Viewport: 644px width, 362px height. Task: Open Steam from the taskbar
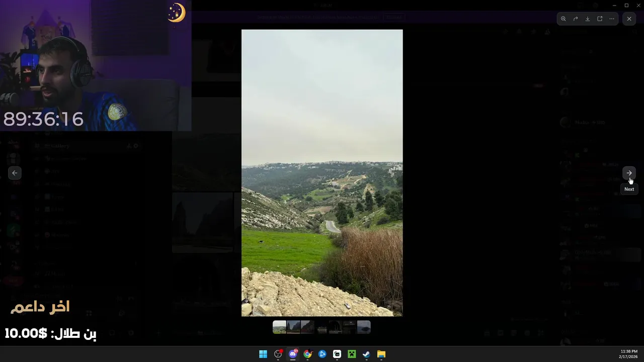(x=367, y=354)
